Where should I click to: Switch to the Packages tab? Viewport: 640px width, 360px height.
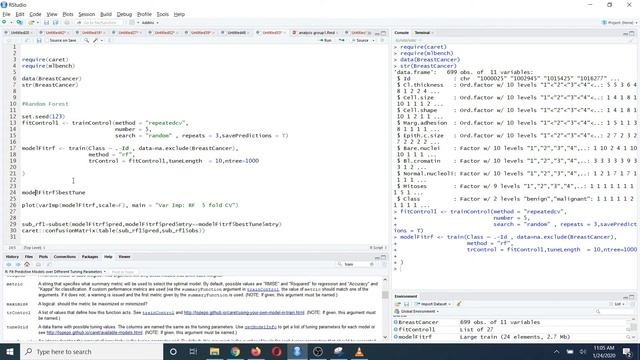coord(90,257)
